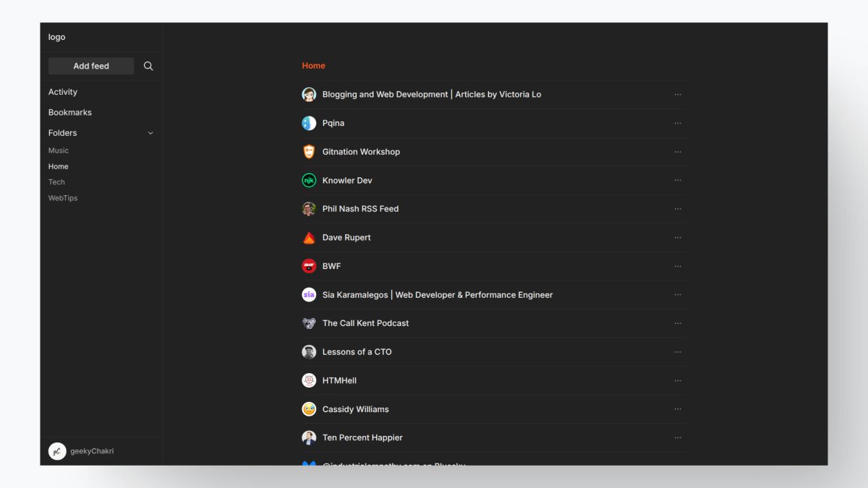Image resolution: width=868 pixels, height=488 pixels.
Task: Open more options for Victoria Lo feed
Action: (x=678, y=94)
